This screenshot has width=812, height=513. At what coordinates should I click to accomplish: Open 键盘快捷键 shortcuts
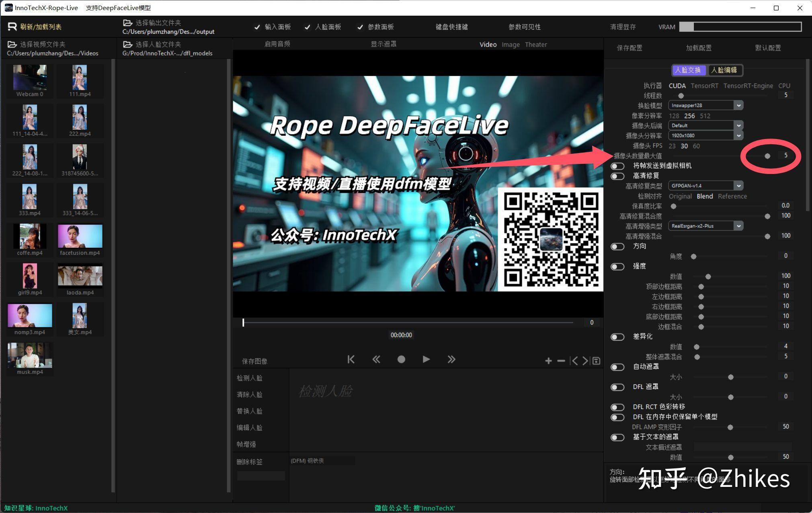(x=452, y=27)
